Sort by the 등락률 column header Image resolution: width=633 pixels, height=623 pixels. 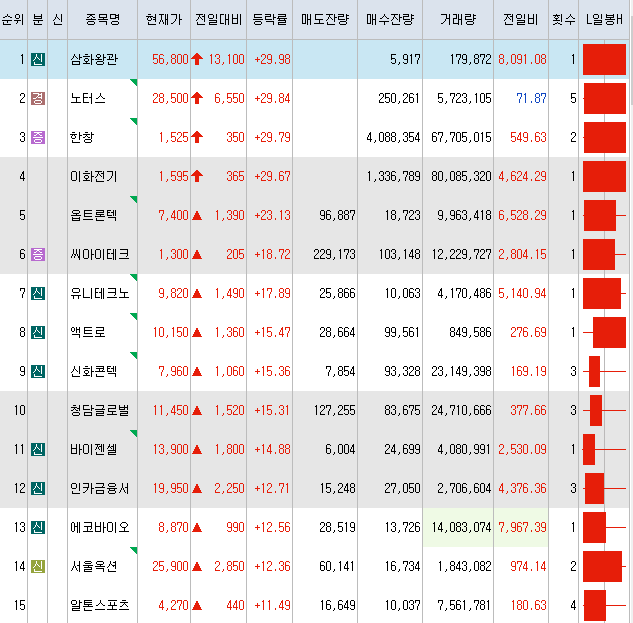(x=270, y=19)
